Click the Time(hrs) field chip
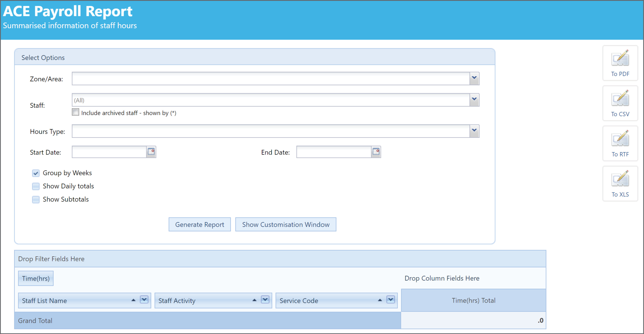This screenshot has width=644, height=334. click(35, 278)
